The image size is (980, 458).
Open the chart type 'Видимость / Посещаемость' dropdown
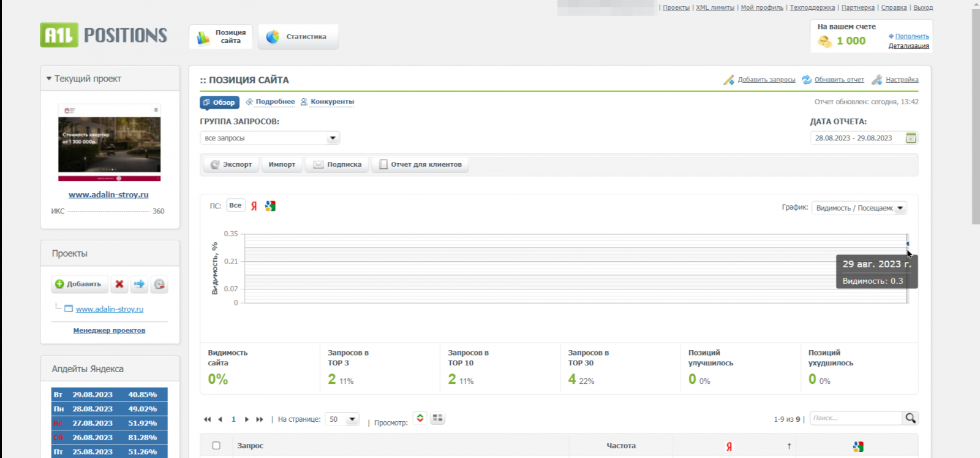(x=859, y=208)
